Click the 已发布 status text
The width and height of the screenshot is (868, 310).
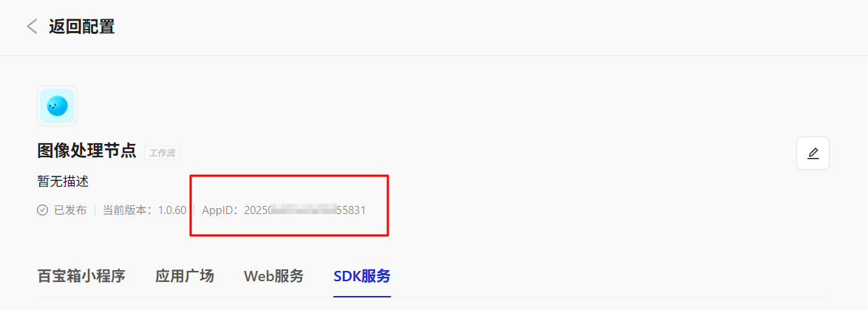coord(70,210)
